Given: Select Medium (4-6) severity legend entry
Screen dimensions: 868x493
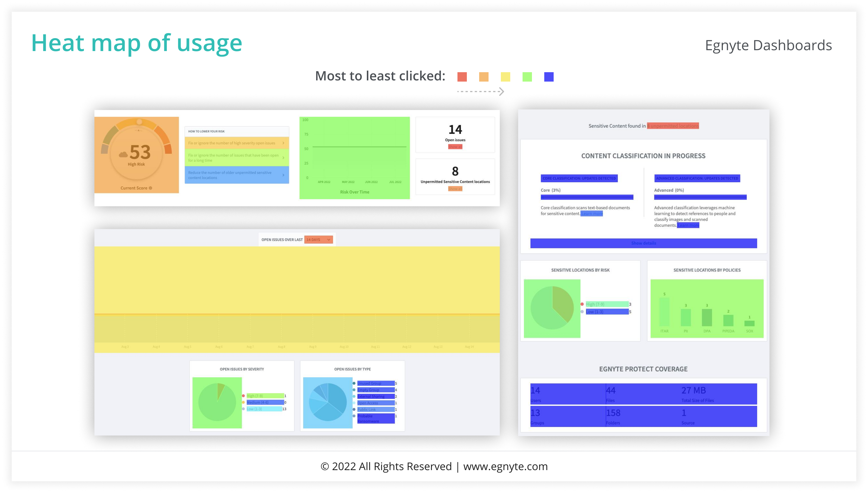Looking at the screenshot, I should [x=265, y=402].
